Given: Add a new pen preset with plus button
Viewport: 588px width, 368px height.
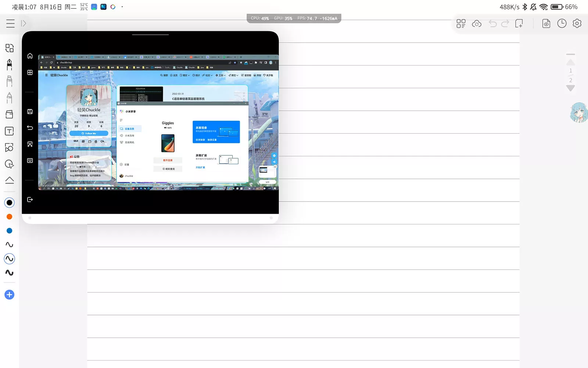Looking at the screenshot, I should pos(10,295).
